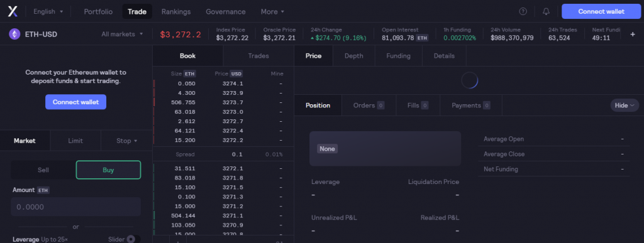Click the dYdX logo icon
The height and width of the screenshot is (243, 644).
[13, 11]
